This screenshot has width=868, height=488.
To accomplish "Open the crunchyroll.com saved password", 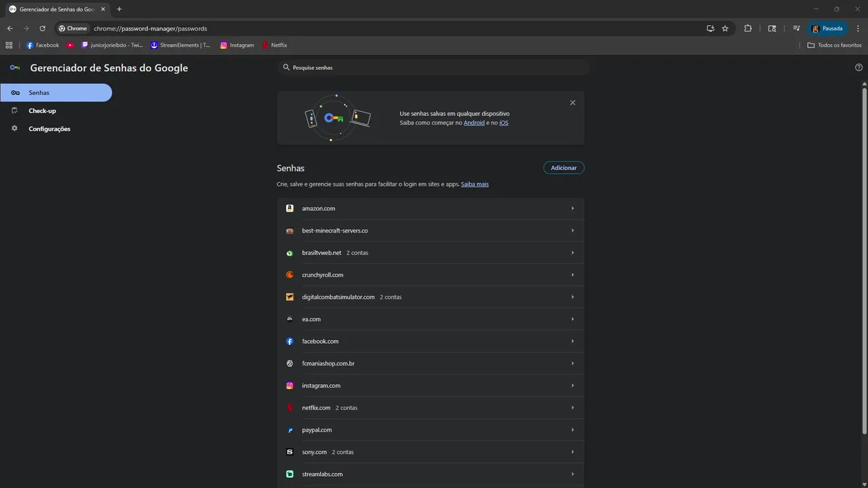I will [x=431, y=275].
